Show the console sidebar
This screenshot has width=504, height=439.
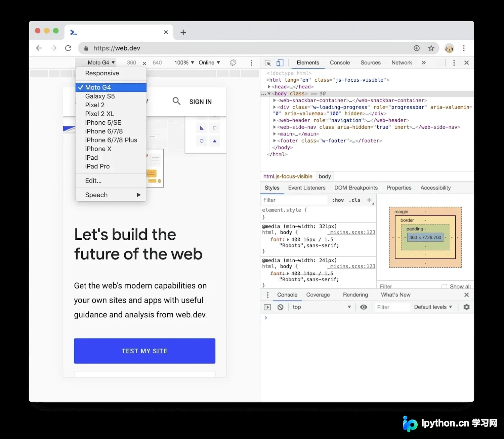(267, 307)
